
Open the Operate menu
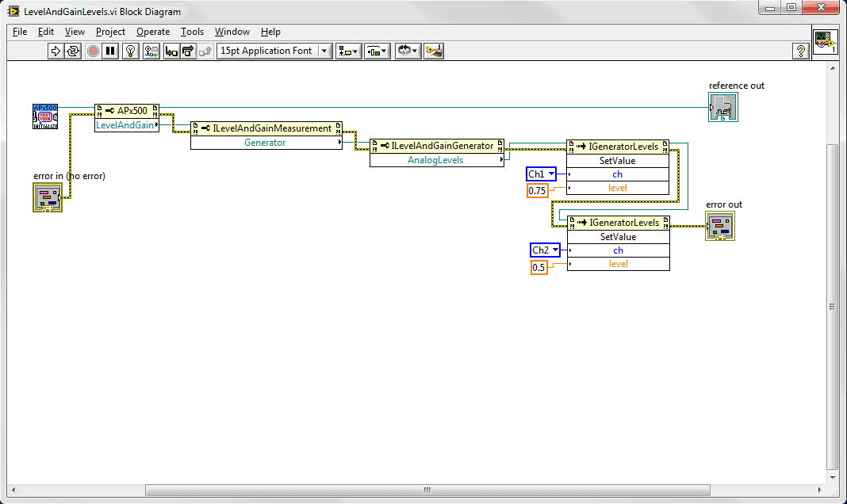coord(153,32)
